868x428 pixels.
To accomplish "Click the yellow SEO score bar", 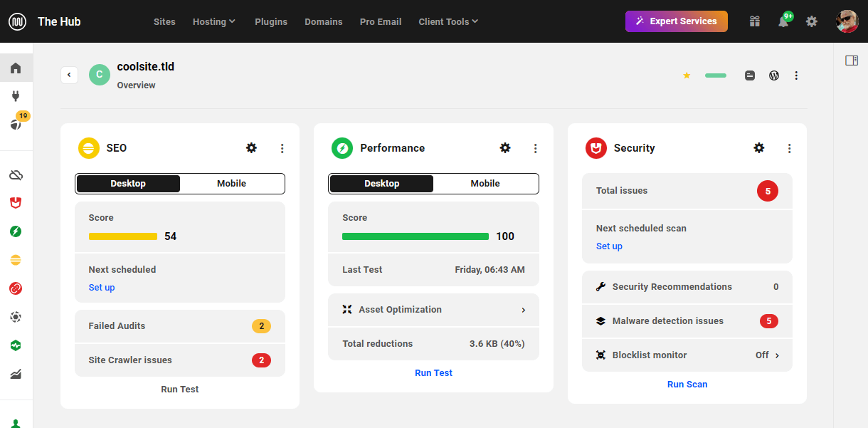I will pyautogui.click(x=123, y=236).
